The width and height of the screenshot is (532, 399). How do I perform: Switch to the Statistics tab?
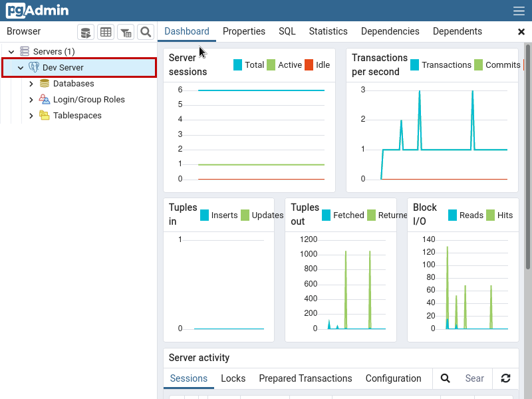click(x=328, y=31)
